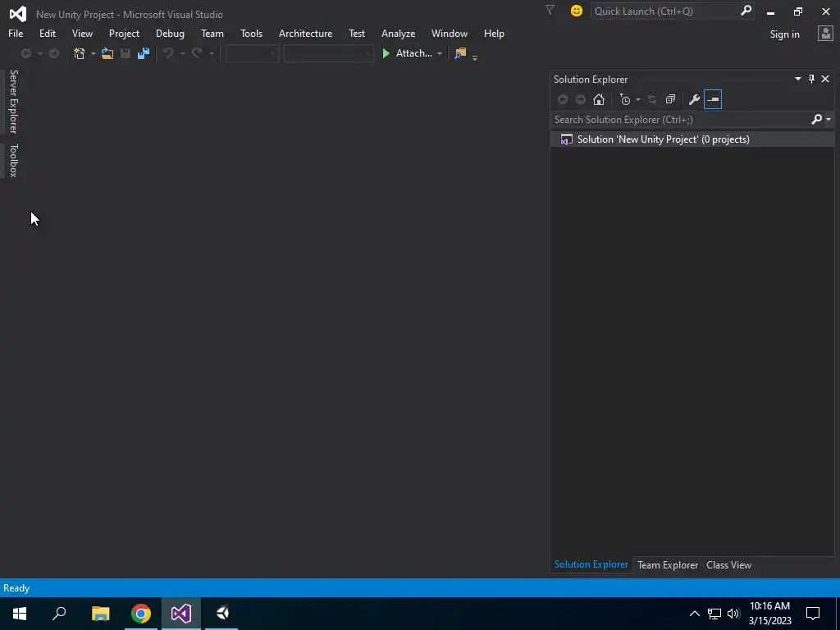Toggle the Preview Selected Items button
This screenshot has height=630, width=840.
713,99
